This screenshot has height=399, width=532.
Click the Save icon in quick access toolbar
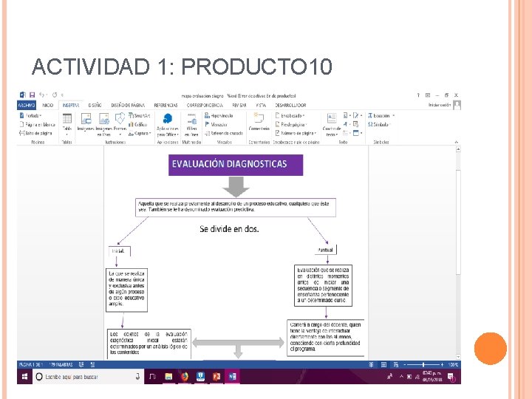pos(33,95)
